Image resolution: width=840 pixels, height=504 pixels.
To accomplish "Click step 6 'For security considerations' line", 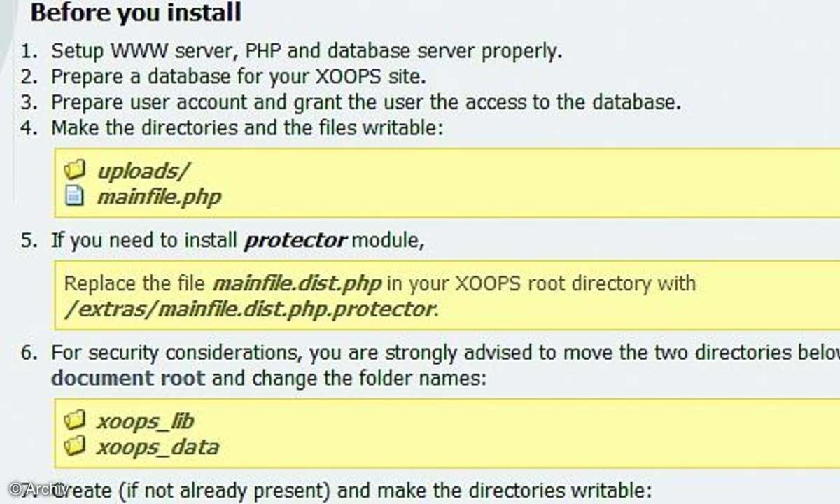I will 445,353.
